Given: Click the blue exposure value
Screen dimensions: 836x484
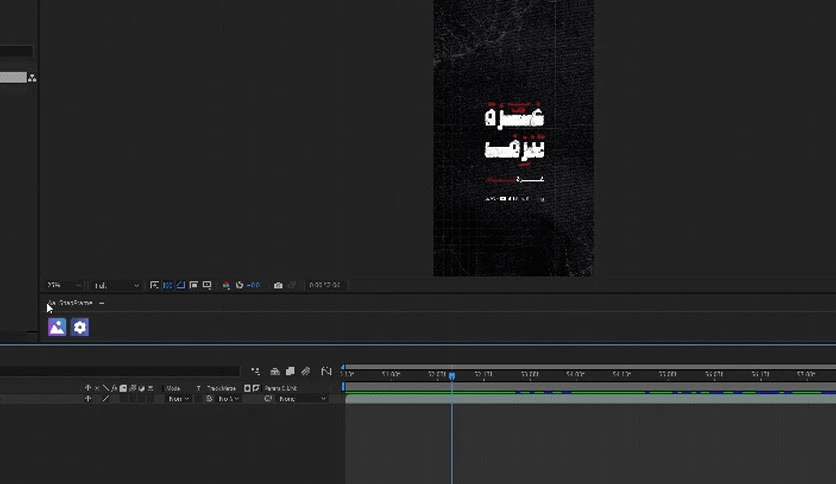Looking at the screenshot, I should (x=254, y=285).
